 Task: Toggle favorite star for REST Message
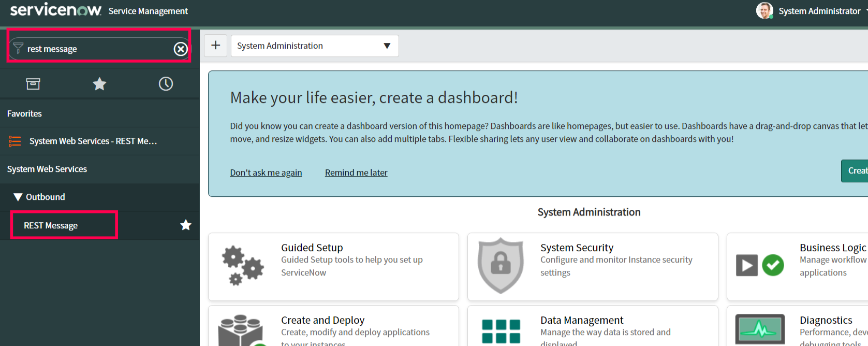[x=186, y=225]
